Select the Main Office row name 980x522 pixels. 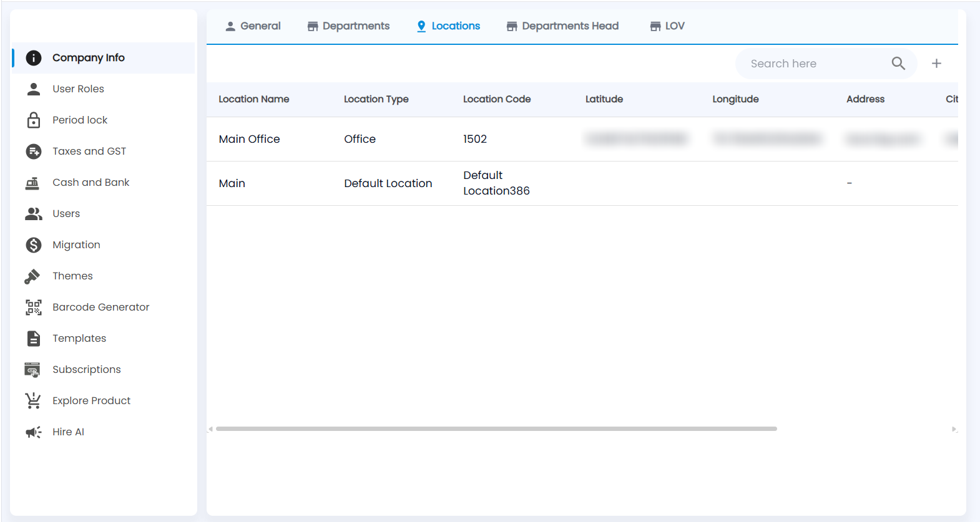(250, 139)
